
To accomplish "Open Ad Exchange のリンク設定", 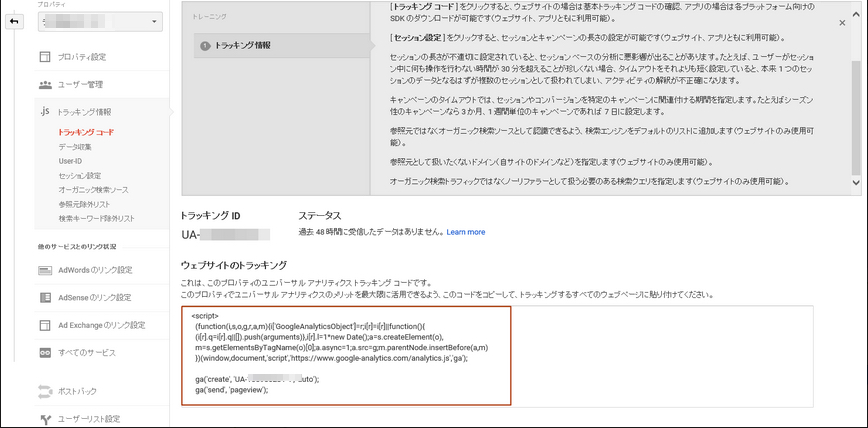I will coord(101,325).
